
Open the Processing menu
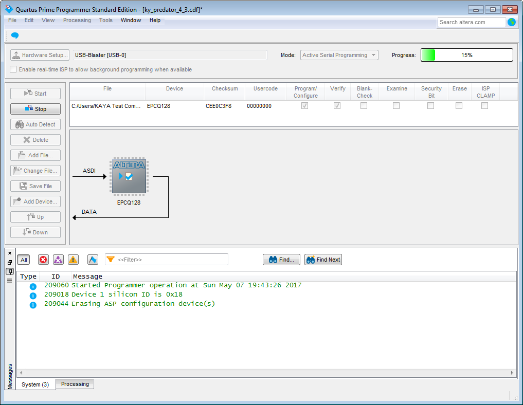77,20
